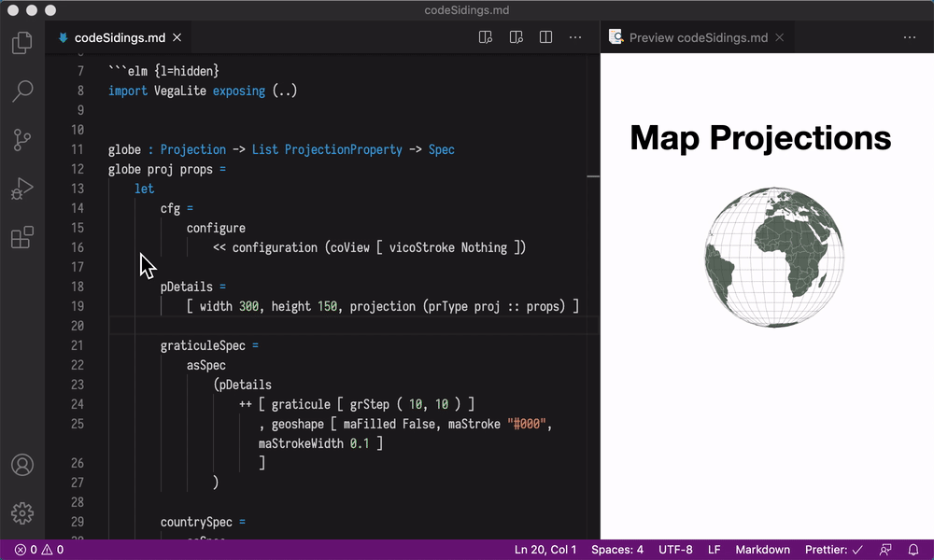Open editor More Actions ellipsis
The height and width of the screenshot is (560, 934).
point(574,37)
